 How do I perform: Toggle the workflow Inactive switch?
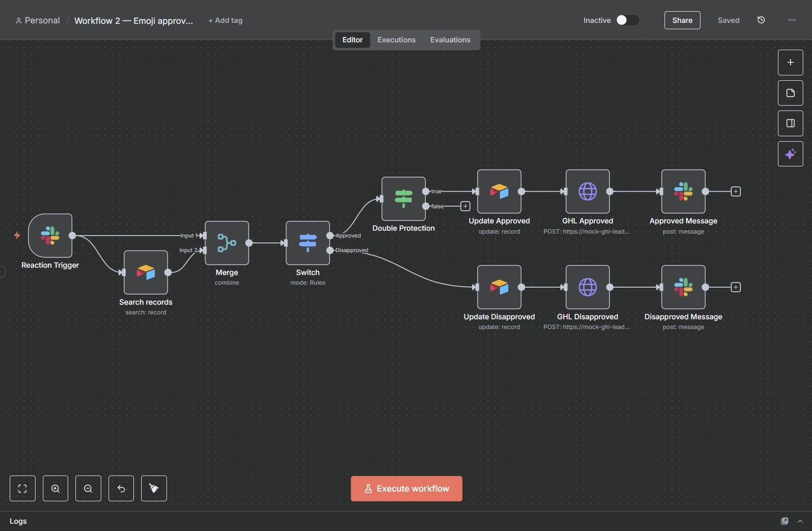point(627,20)
